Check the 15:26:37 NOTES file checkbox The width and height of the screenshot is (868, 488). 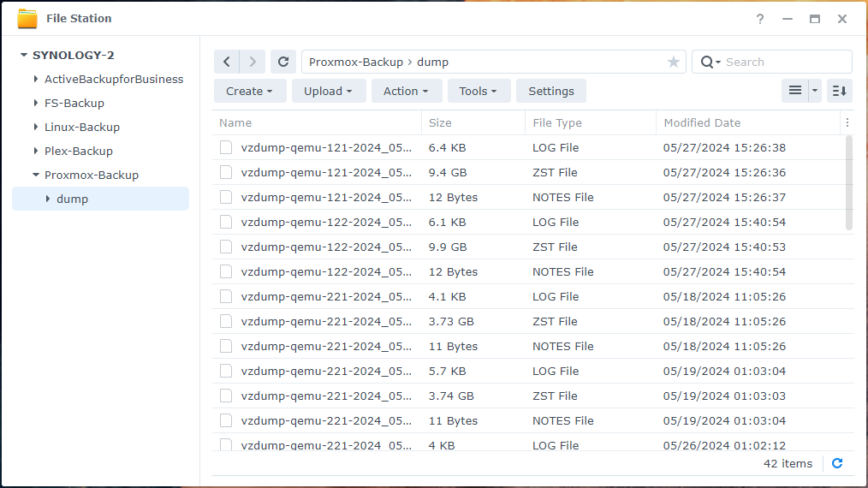point(226,197)
